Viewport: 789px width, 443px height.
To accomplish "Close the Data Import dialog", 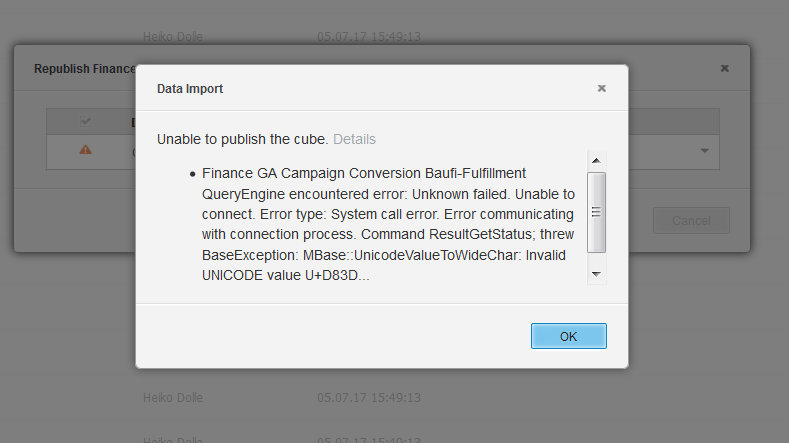I will [x=601, y=89].
